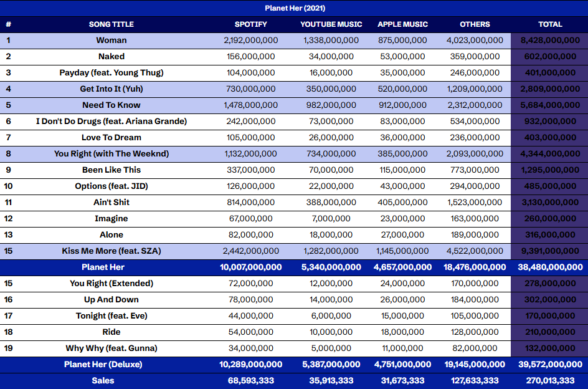Click Sales Spotify value 68,593,333
Image resolution: width=588 pixels, height=389 pixels.
pos(251,380)
